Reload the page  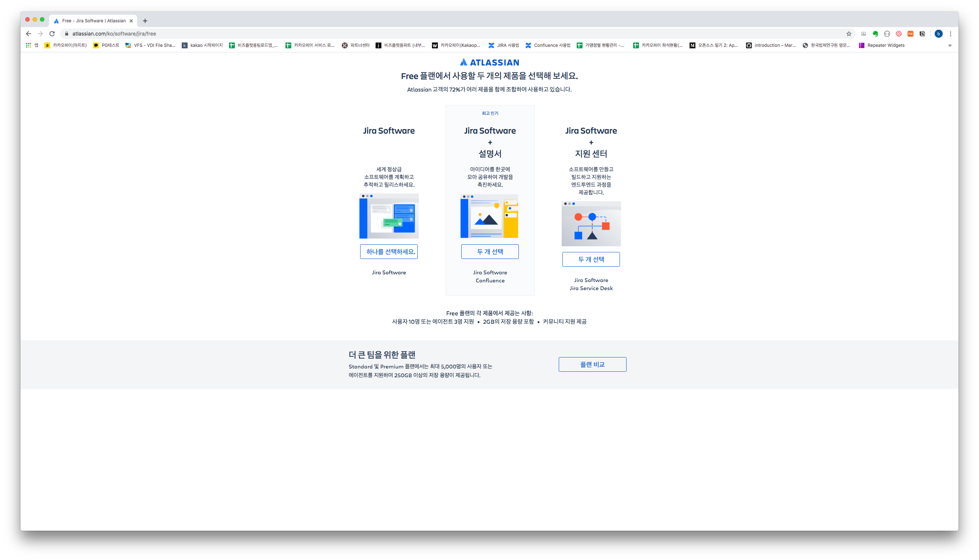point(52,34)
